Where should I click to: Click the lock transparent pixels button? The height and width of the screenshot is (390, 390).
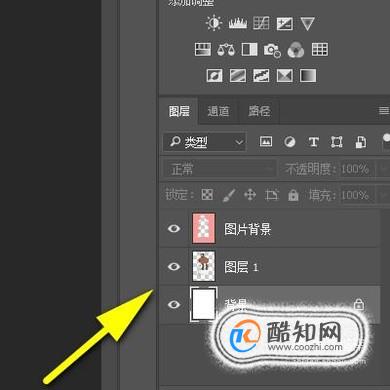(207, 195)
